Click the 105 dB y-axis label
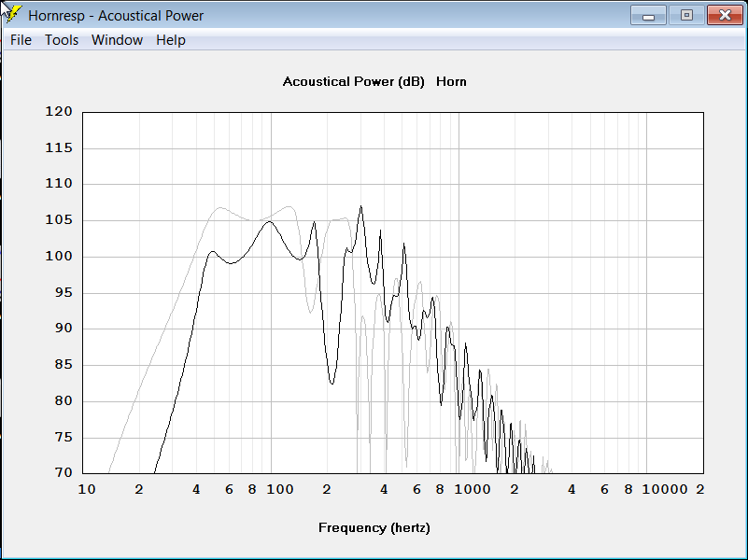 59,219
